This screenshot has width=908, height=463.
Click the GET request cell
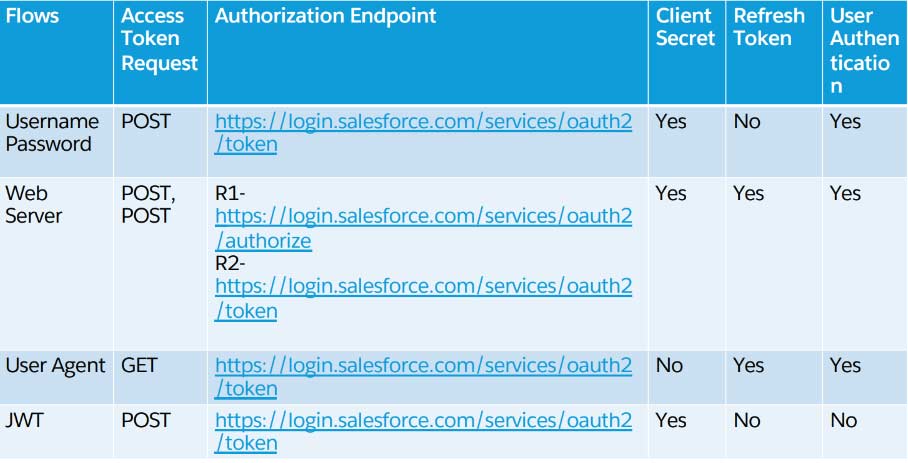click(141, 366)
